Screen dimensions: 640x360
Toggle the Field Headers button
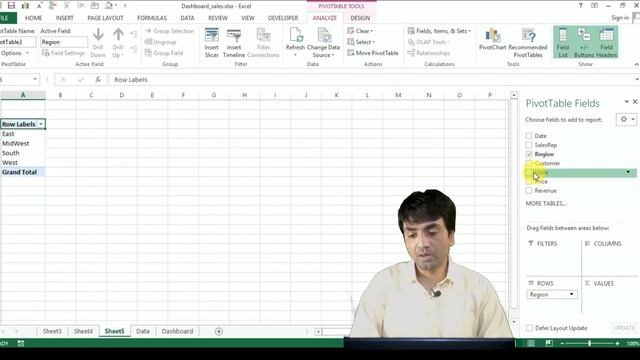point(607,42)
